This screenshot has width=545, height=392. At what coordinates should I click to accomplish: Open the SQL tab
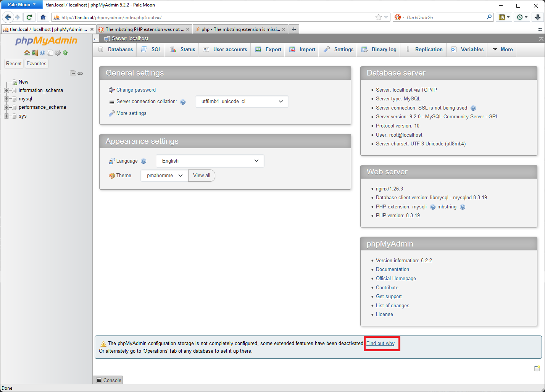[151, 50]
